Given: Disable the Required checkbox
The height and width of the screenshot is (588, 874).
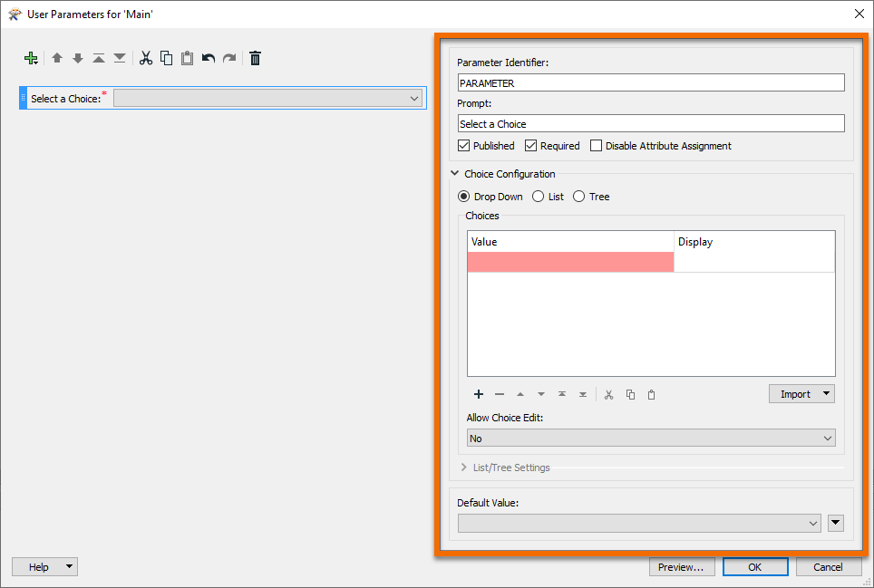Looking at the screenshot, I should (530, 146).
